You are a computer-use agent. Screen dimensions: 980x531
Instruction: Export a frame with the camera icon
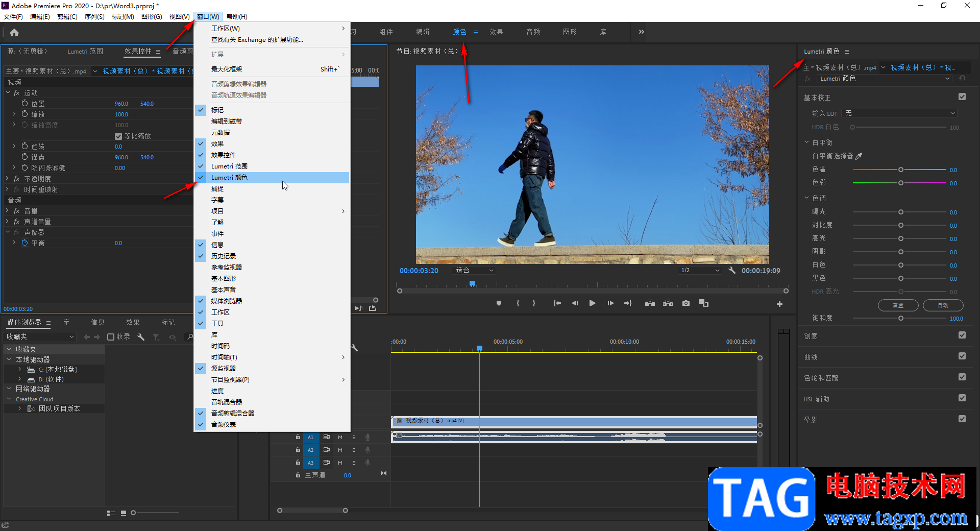(x=686, y=303)
